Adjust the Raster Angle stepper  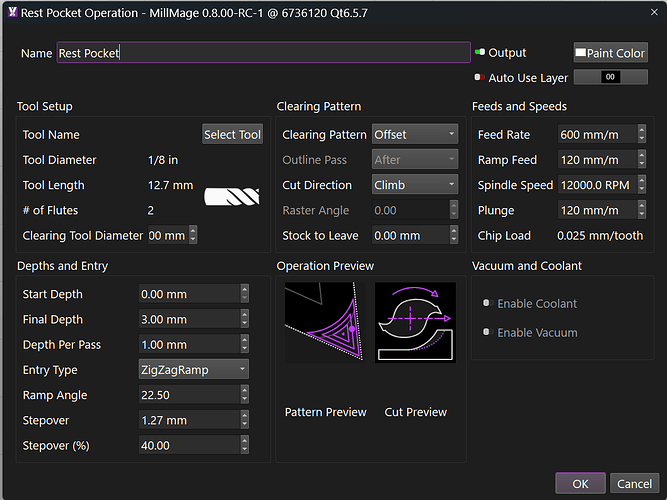click(454, 210)
